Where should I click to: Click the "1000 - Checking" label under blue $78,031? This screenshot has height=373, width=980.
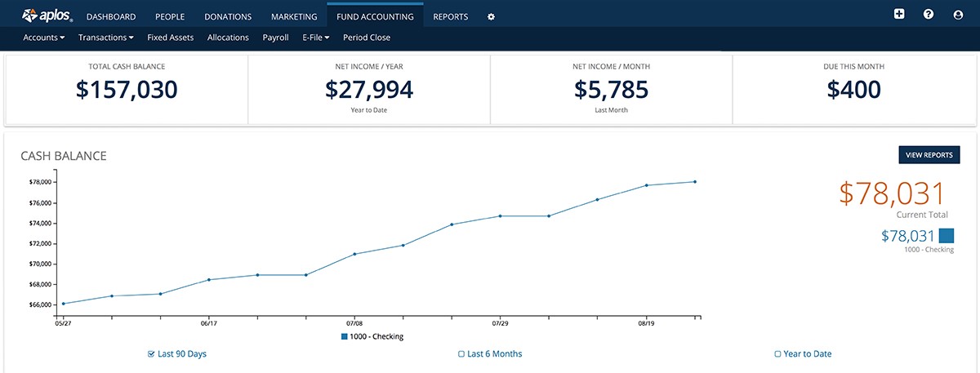pyautogui.click(x=929, y=251)
